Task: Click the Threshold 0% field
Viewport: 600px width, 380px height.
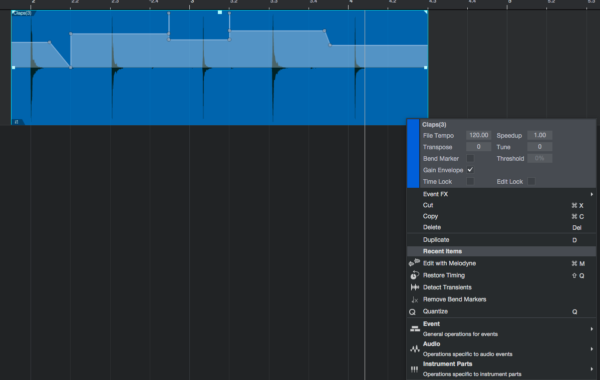Action: (x=540, y=158)
